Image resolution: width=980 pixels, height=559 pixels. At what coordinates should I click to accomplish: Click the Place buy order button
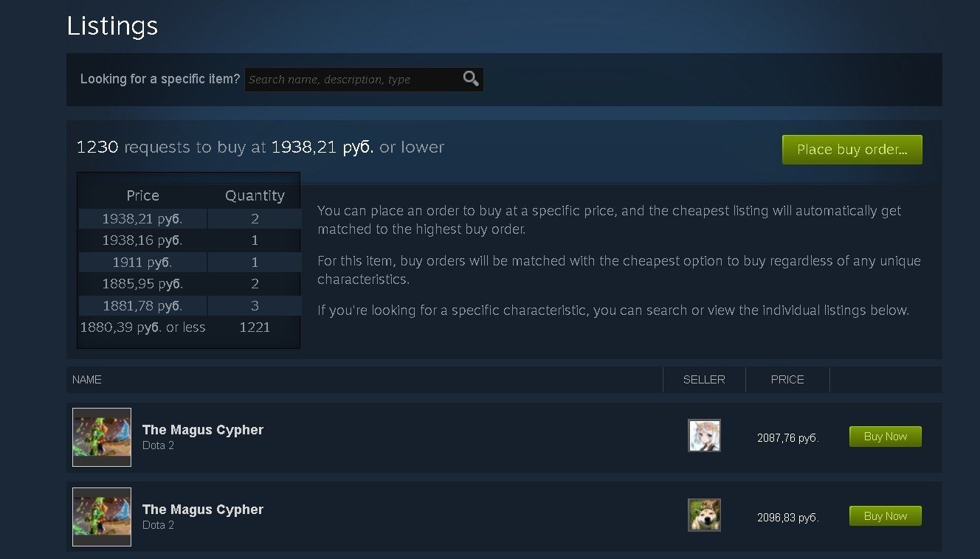pos(852,150)
